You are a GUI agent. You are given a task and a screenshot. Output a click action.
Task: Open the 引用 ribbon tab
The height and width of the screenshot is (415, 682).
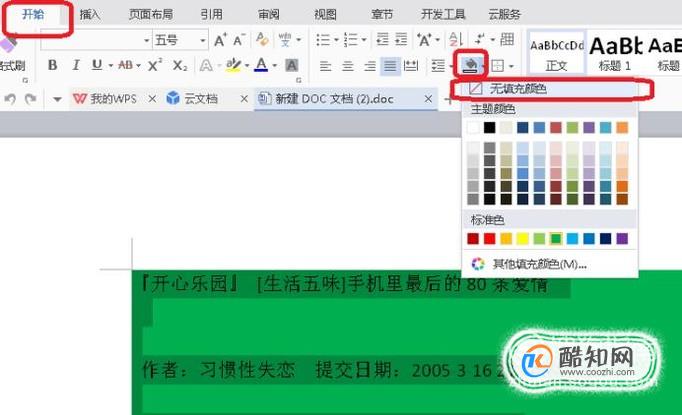(x=211, y=14)
